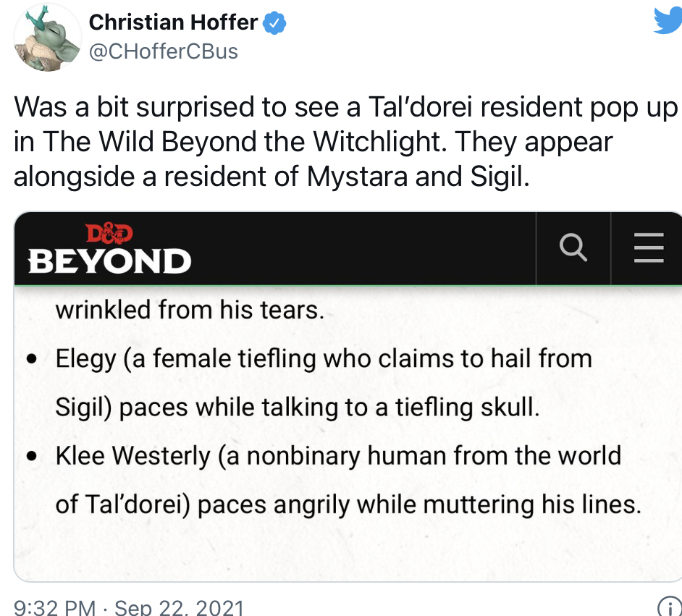Click "paces angrily while muttering his lines" text
This screenshot has width=682, height=616.
click(419, 504)
